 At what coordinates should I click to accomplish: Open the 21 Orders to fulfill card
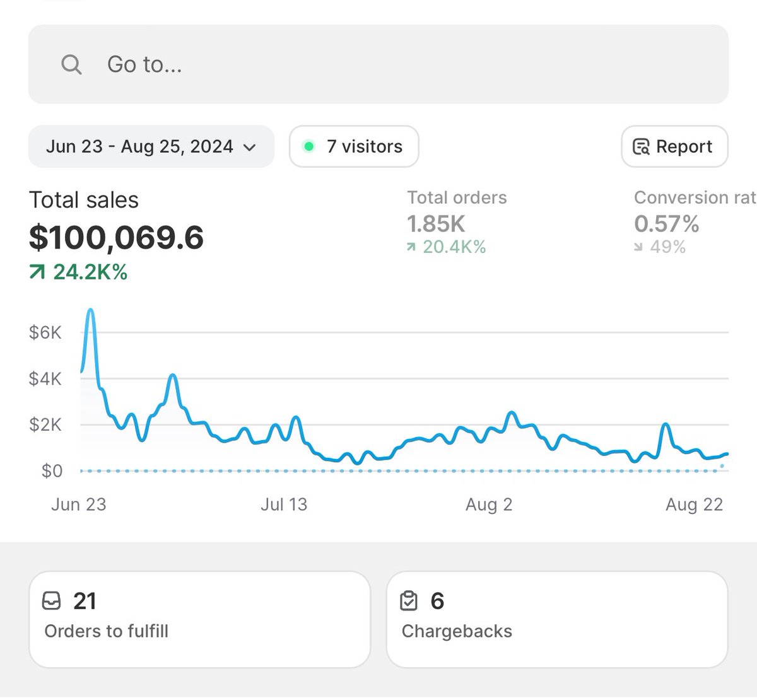click(199, 618)
